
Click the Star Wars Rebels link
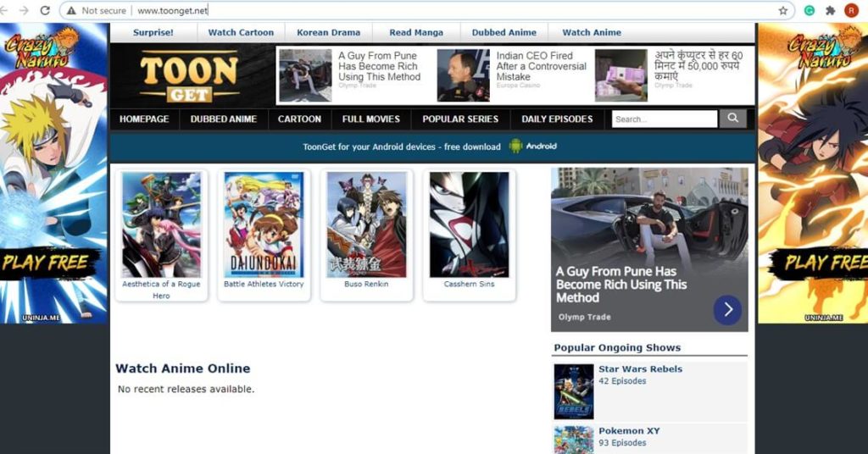[640, 369]
